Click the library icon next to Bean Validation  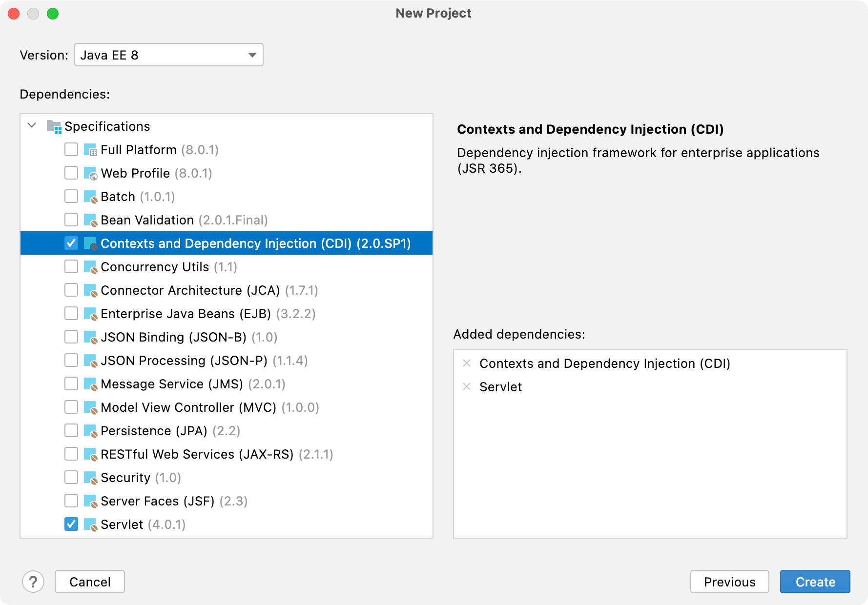(90, 220)
